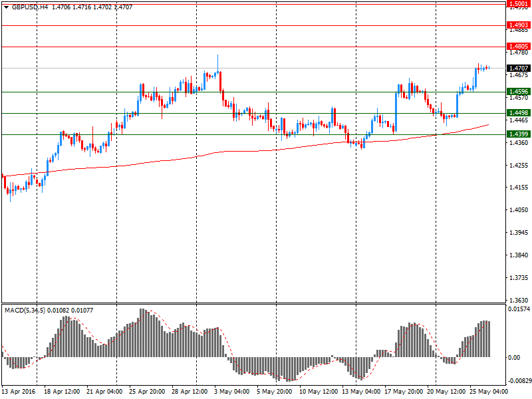The height and width of the screenshot is (399, 532).
Task: Click the 1.3840 price scale value
Action: click(519, 255)
